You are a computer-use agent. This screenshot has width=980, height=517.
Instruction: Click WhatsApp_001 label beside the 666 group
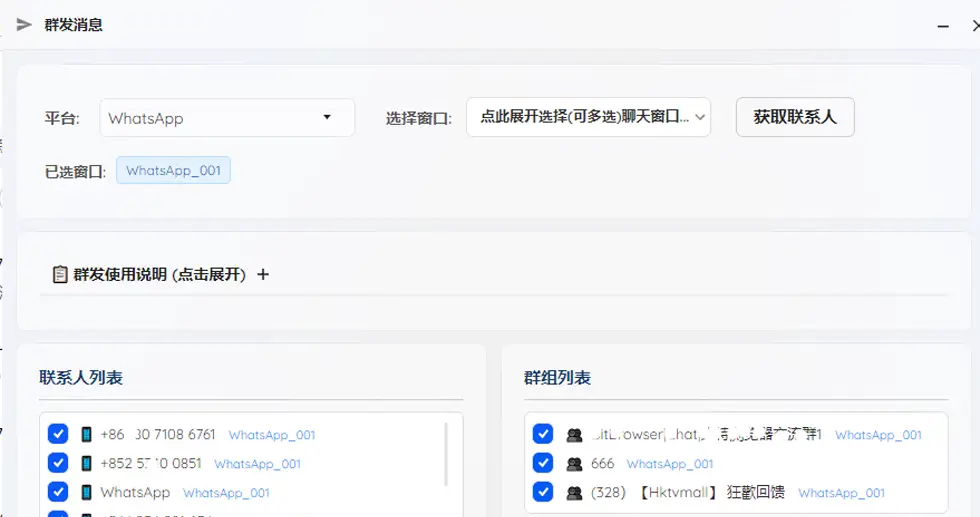[x=670, y=464]
